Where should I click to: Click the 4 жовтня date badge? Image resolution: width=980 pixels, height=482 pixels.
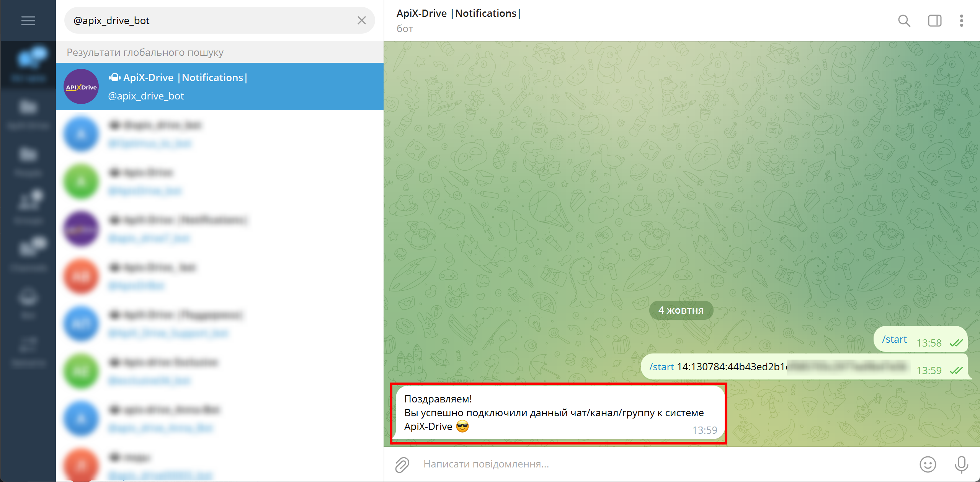(x=681, y=310)
